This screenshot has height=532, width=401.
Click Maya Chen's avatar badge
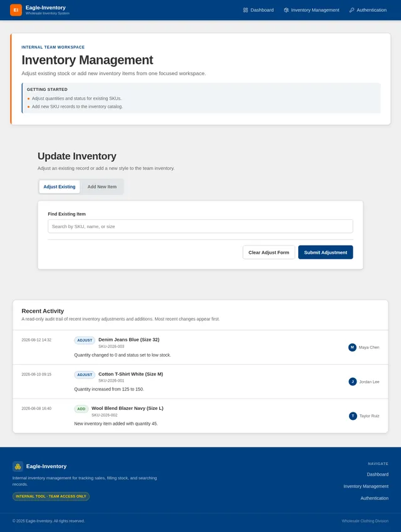352,347
